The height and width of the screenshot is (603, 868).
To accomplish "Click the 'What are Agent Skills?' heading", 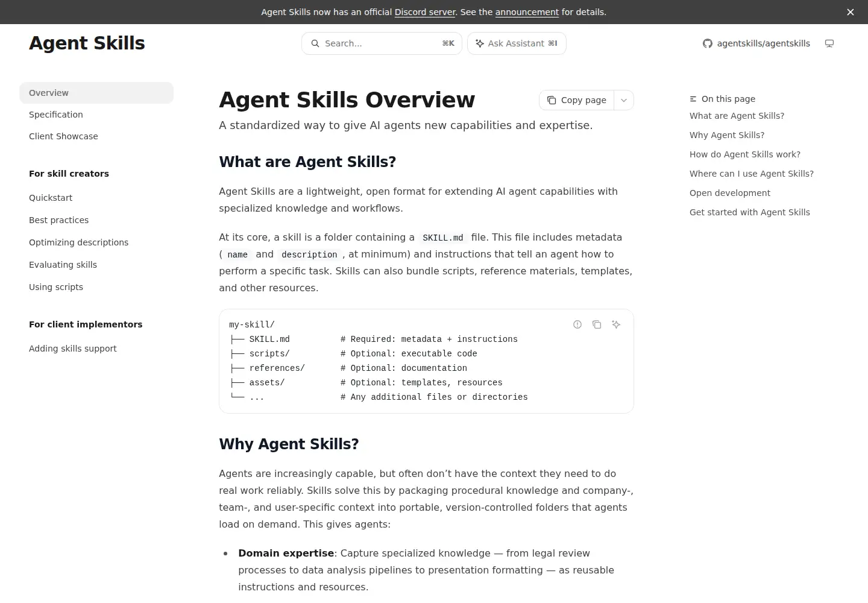I will (307, 162).
